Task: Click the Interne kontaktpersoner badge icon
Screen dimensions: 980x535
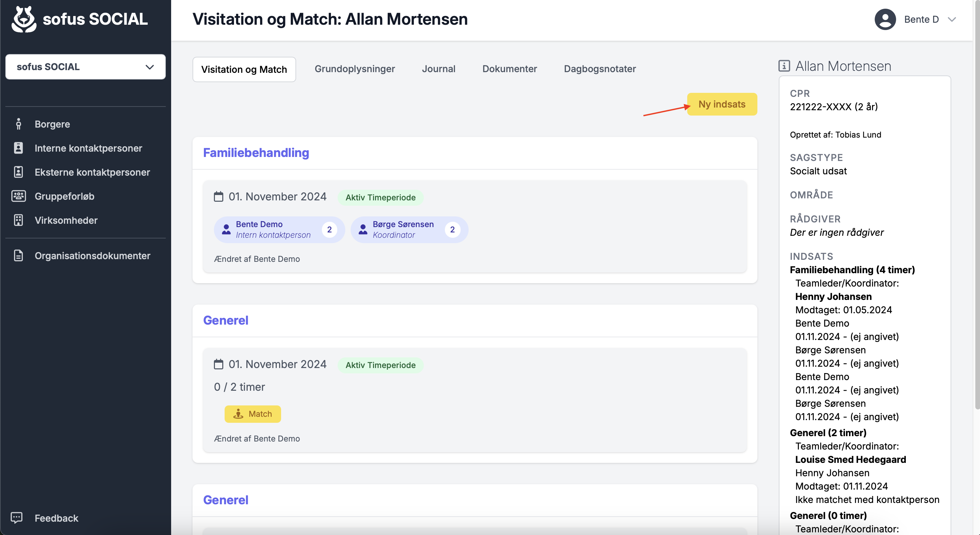Action: (x=18, y=148)
